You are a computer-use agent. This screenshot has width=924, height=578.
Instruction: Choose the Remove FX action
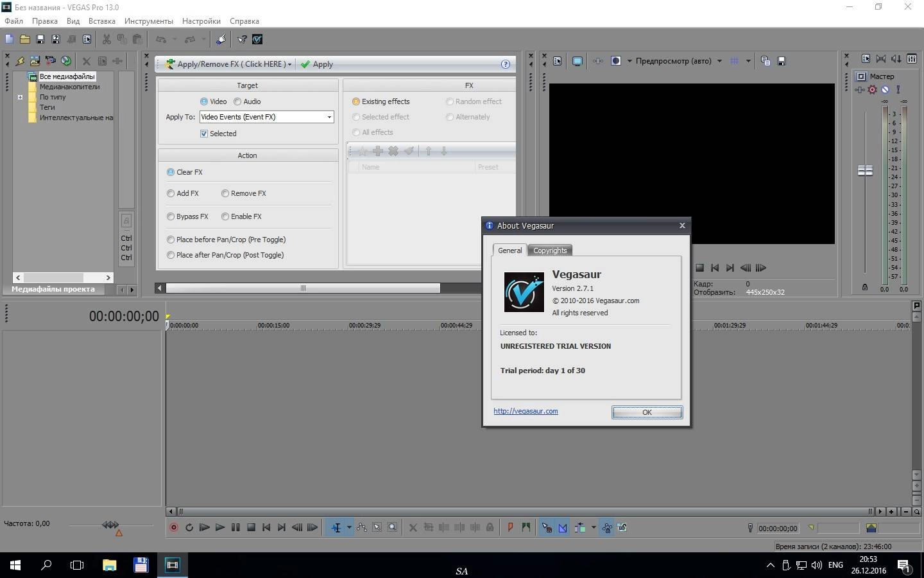coord(243,193)
